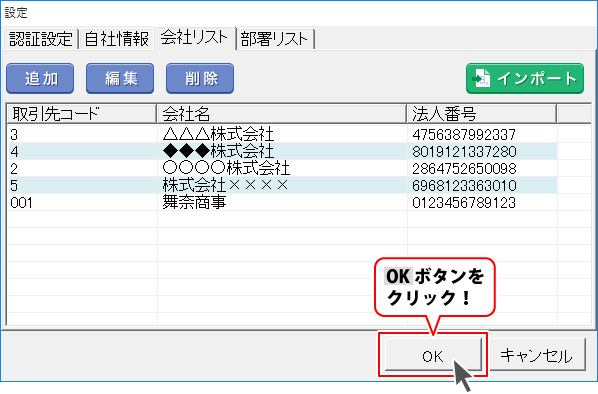The height and width of the screenshot is (394, 598).
Task: Open the 自社情報 tab
Action: click(116, 39)
